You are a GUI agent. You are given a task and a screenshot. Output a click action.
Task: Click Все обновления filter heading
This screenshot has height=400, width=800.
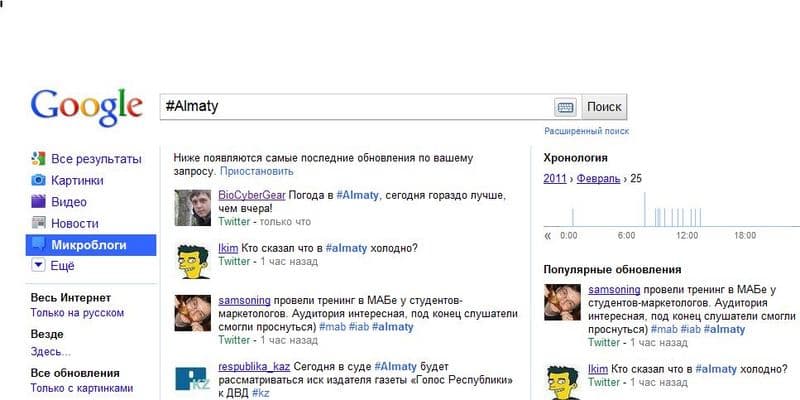(75, 373)
